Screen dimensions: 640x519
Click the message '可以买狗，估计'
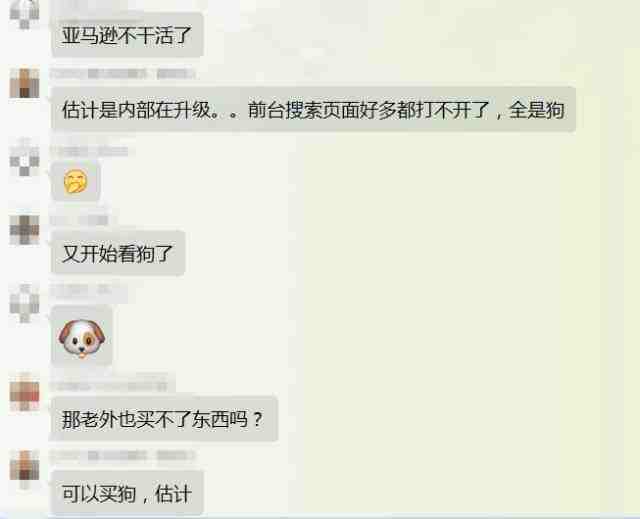pos(127,493)
